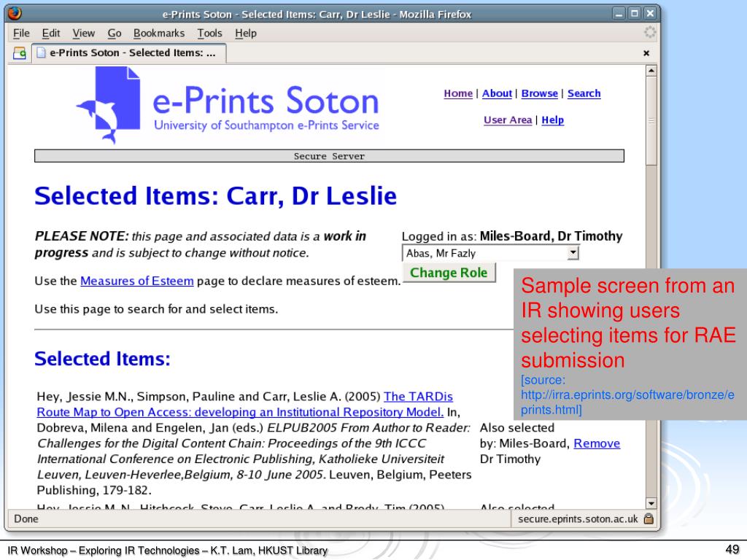Click the 'Selected Items: Carr, Dr Leslie' heading
747x560 pixels.
tap(215, 195)
